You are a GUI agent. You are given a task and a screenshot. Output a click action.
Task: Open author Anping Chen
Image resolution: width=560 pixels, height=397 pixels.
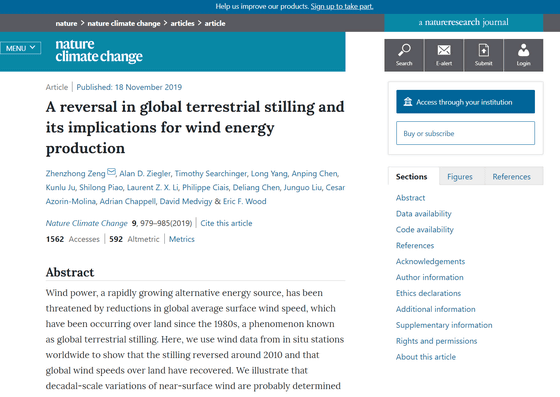(x=314, y=174)
